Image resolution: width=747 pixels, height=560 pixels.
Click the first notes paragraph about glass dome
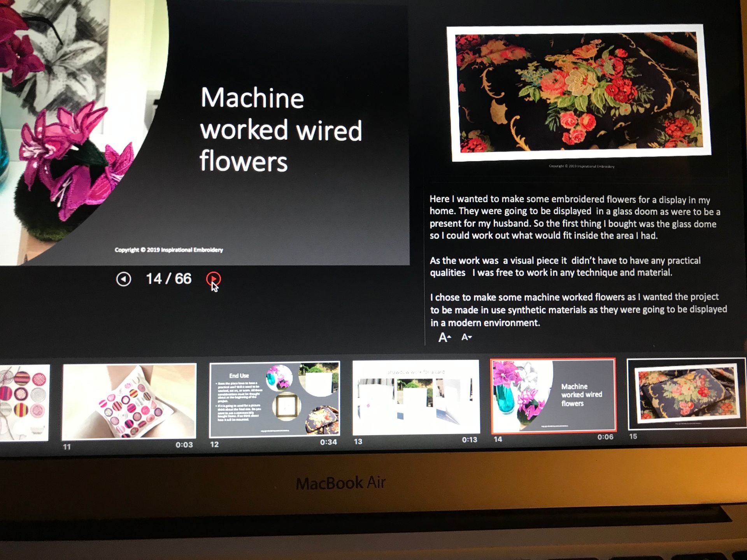(574, 217)
